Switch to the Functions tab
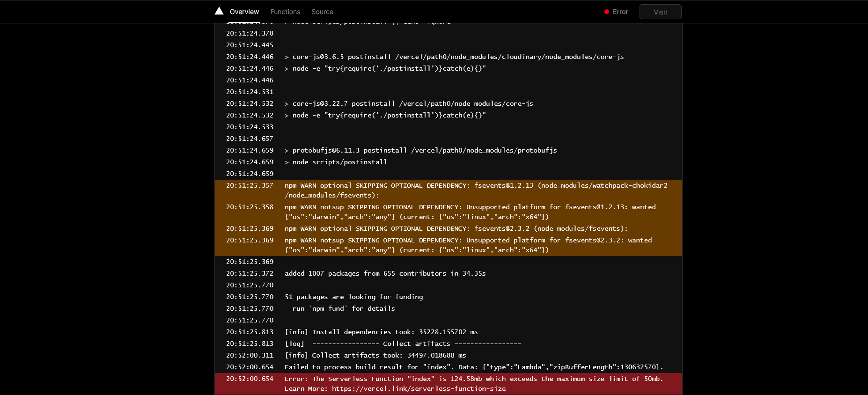This screenshot has height=395, width=868. tap(285, 12)
